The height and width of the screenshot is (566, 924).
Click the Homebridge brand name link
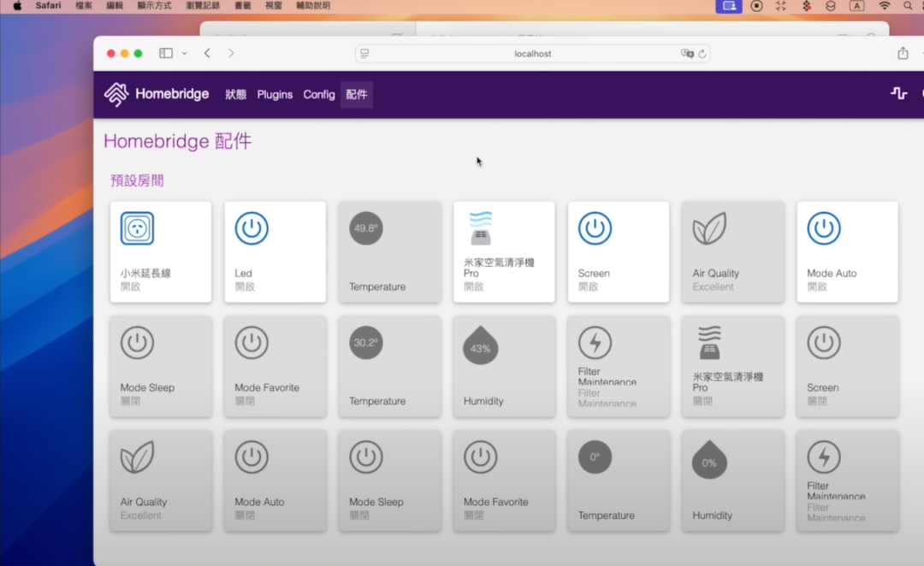pos(172,94)
